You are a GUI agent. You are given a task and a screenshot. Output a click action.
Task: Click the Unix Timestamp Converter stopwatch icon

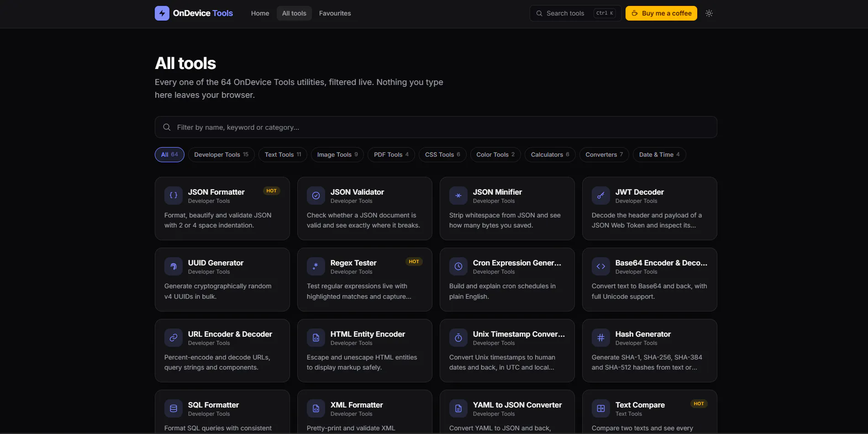(458, 338)
